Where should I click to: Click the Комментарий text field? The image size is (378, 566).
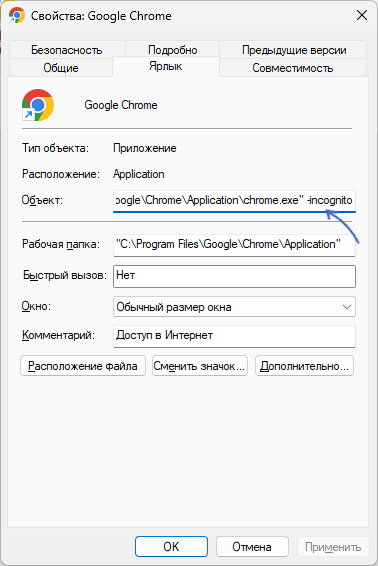(x=234, y=336)
